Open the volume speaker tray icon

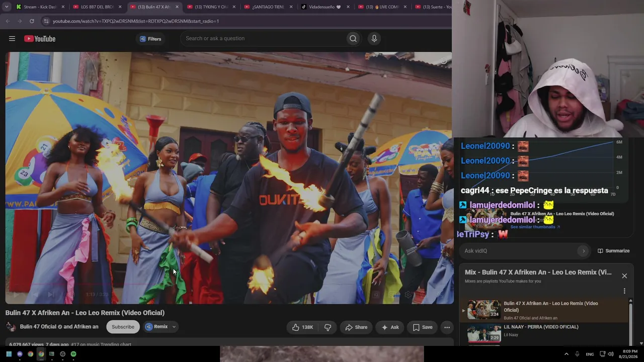tap(611, 354)
